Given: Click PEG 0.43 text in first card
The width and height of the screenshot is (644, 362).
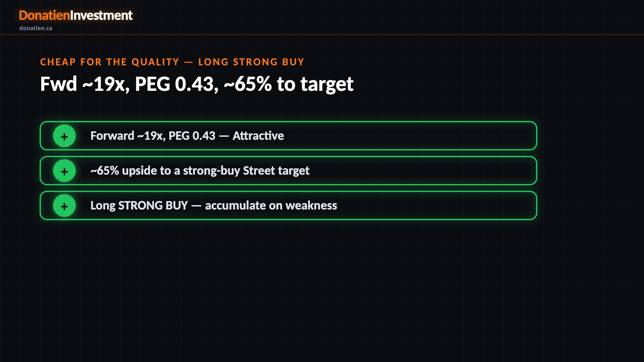Looking at the screenshot, I should [192, 136].
